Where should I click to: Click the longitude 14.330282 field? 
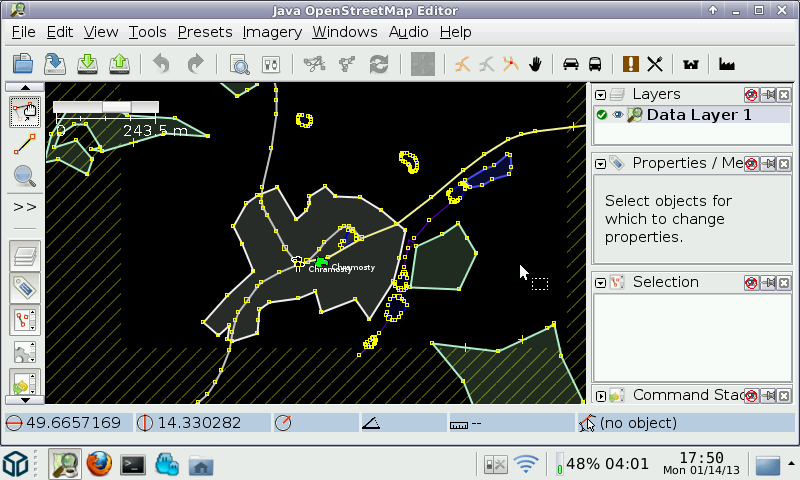coord(203,423)
